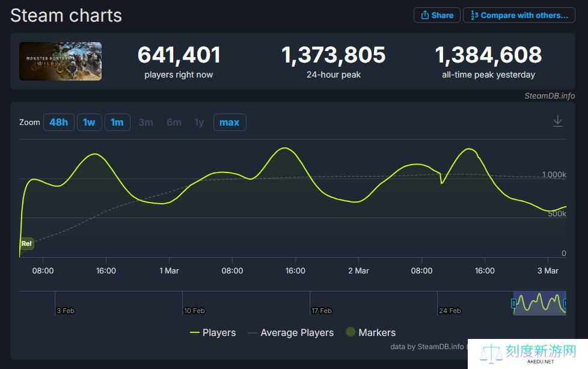The image size is (588, 369).
Task: Select the 6m zoom range
Action: [x=174, y=122]
